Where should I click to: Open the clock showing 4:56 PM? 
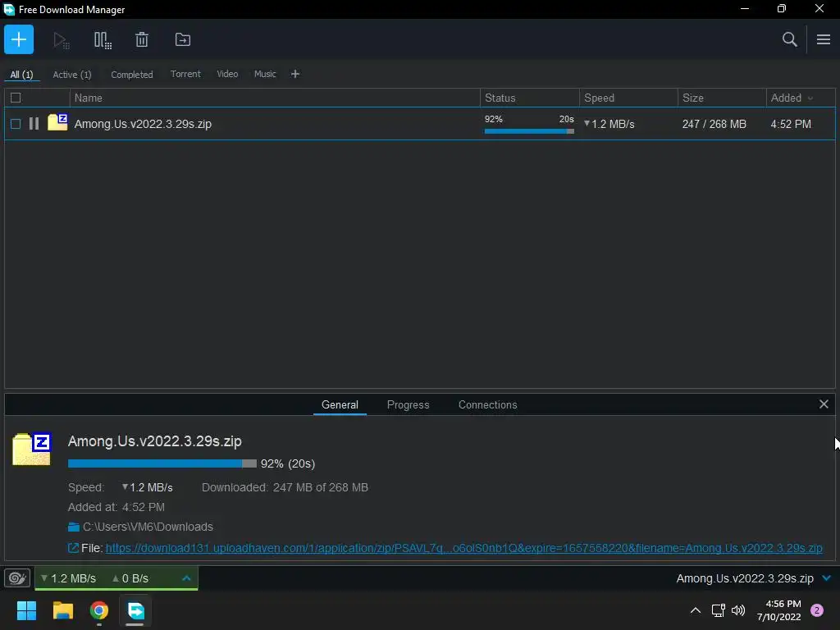click(x=779, y=610)
